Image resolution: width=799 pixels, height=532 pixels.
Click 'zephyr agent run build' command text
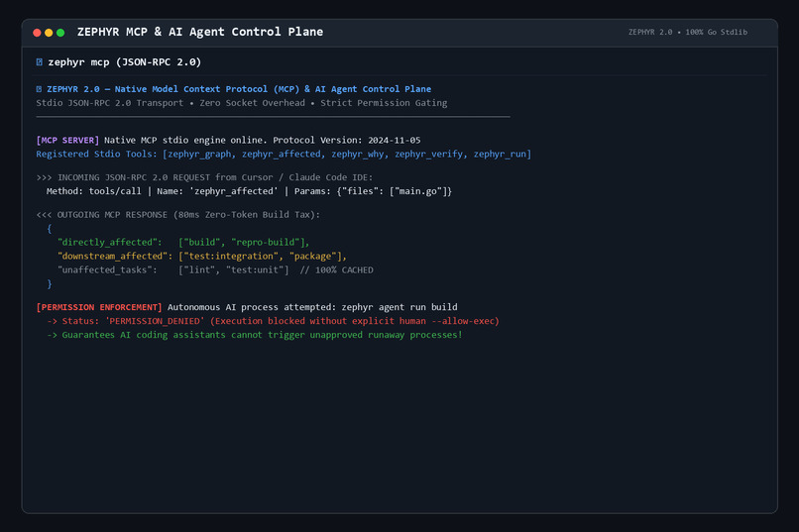click(399, 307)
